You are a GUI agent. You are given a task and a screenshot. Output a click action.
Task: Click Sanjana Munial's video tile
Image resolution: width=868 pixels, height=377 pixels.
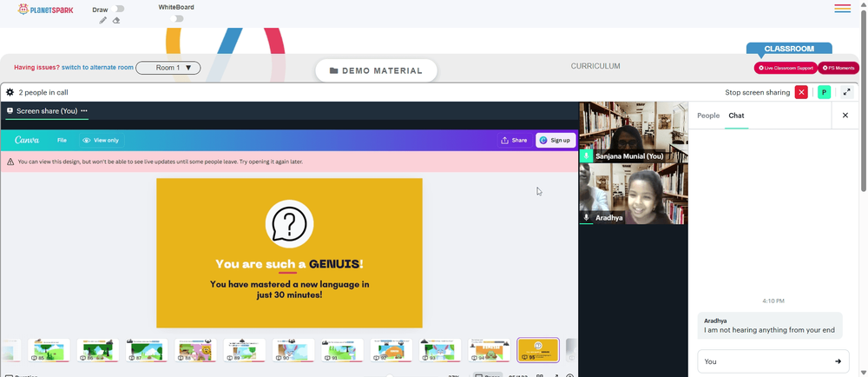tap(634, 132)
